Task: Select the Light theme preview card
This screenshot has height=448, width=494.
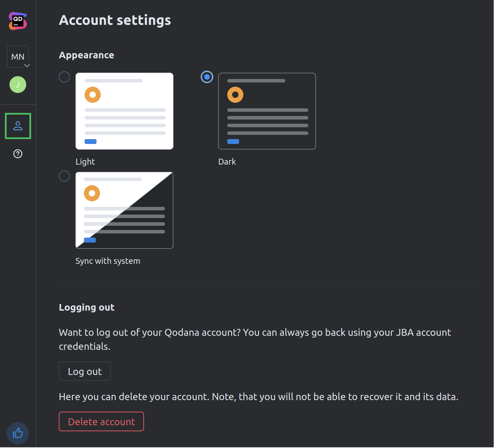Action: click(x=124, y=111)
